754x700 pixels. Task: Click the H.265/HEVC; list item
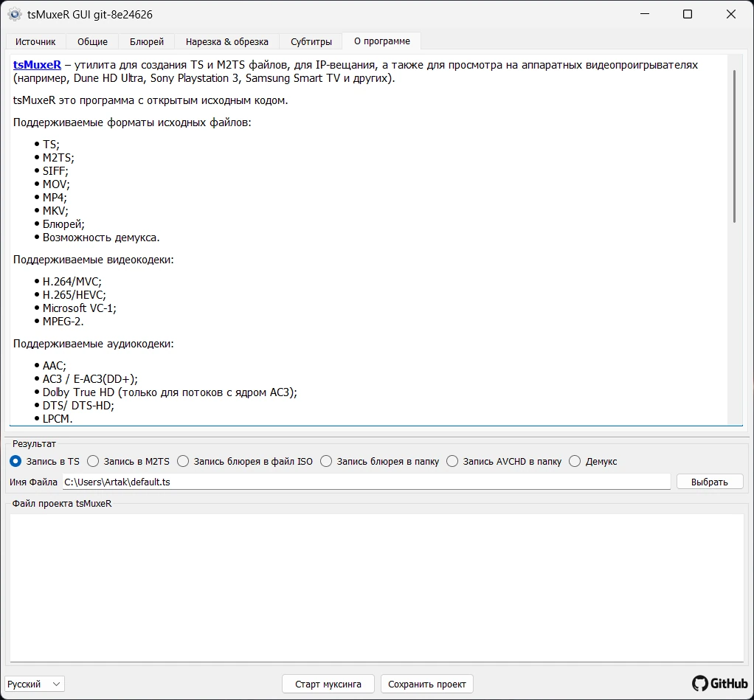74,295
